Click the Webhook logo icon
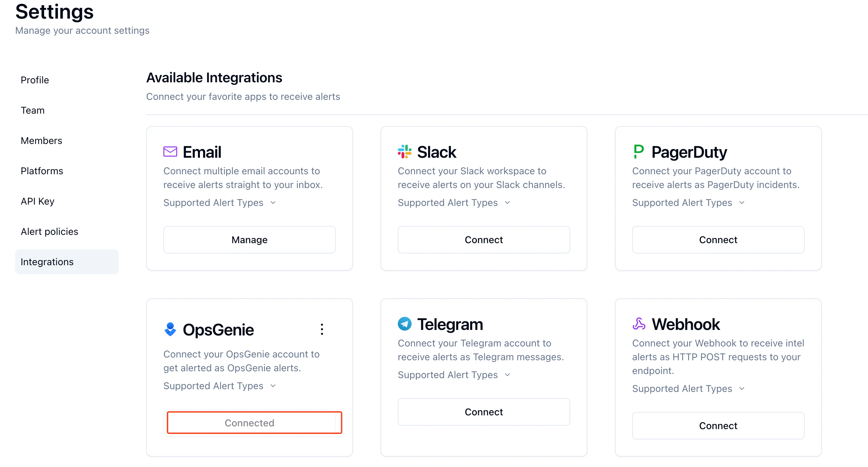 click(639, 324)
